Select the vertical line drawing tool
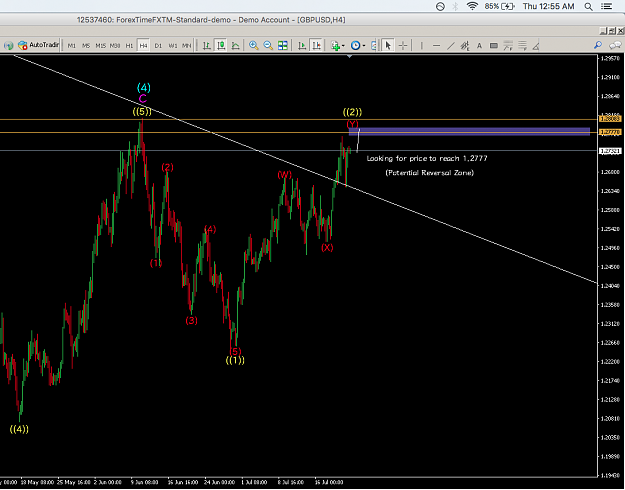Image resolution: width=625 pixels, height=490 pixels. [421, 46]
